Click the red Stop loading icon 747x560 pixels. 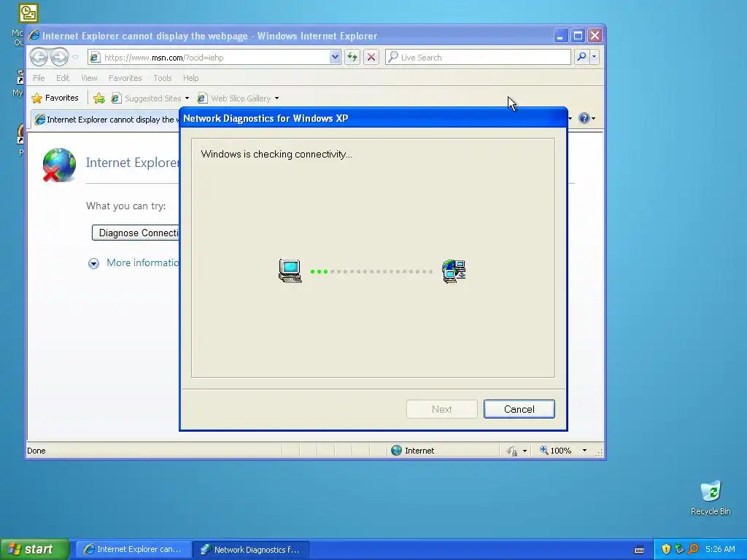[x=371, y=57]
